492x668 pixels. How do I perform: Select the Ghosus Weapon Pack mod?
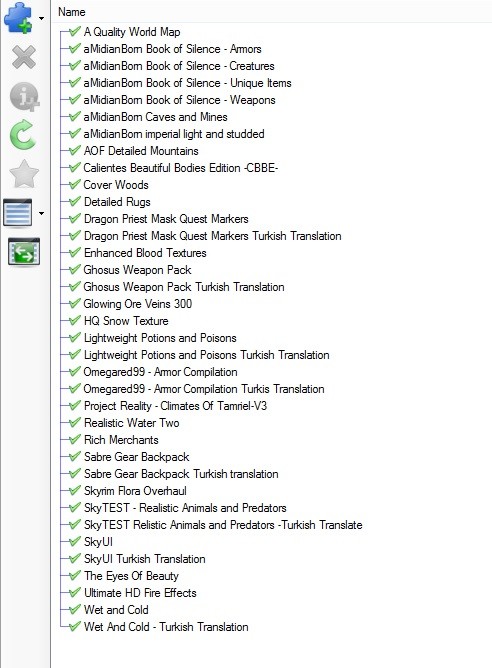pos(138,270)
